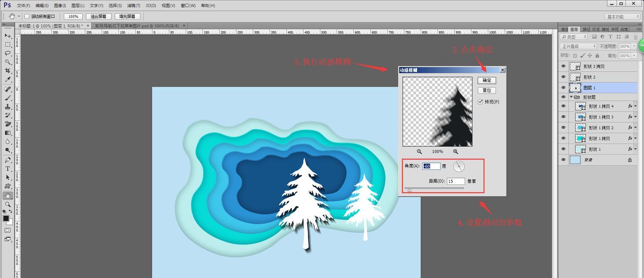Open the 滤镜(T) menu
644x278 pixels.
point(134,6)
